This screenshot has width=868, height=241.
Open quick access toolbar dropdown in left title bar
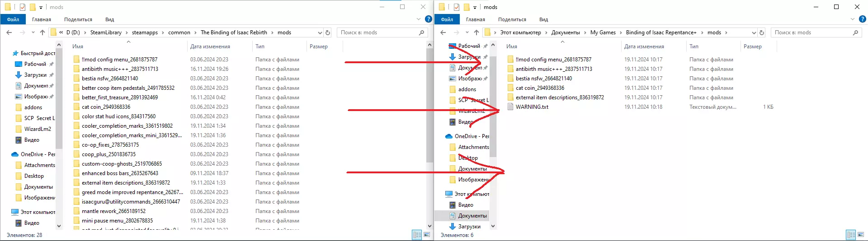[x=41, y=7]
